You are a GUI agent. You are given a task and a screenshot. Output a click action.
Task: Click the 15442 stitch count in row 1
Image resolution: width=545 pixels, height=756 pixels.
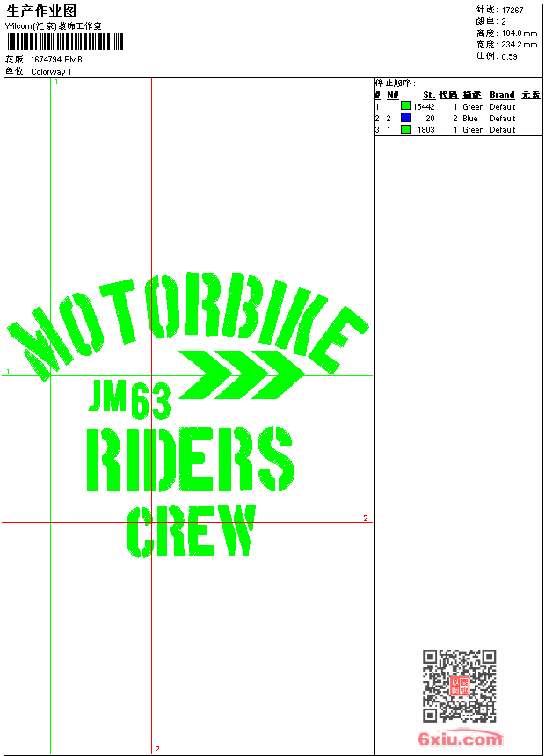tap(424, 106)
